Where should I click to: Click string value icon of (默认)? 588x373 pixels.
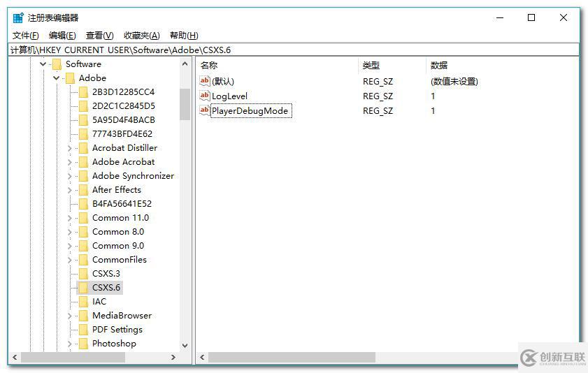205,81
